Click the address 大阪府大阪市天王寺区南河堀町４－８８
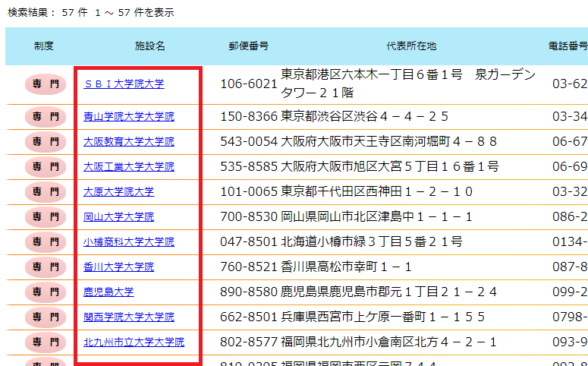 (x=389, y=142)
